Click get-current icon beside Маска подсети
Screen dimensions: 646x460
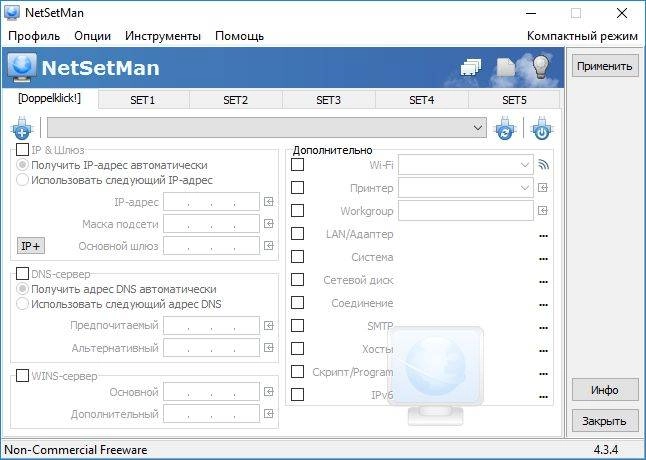point(269,224)
